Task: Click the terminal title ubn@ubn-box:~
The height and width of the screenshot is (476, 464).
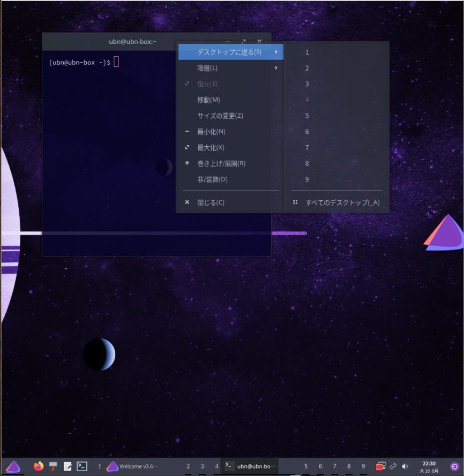Action: tap(133, 42)
